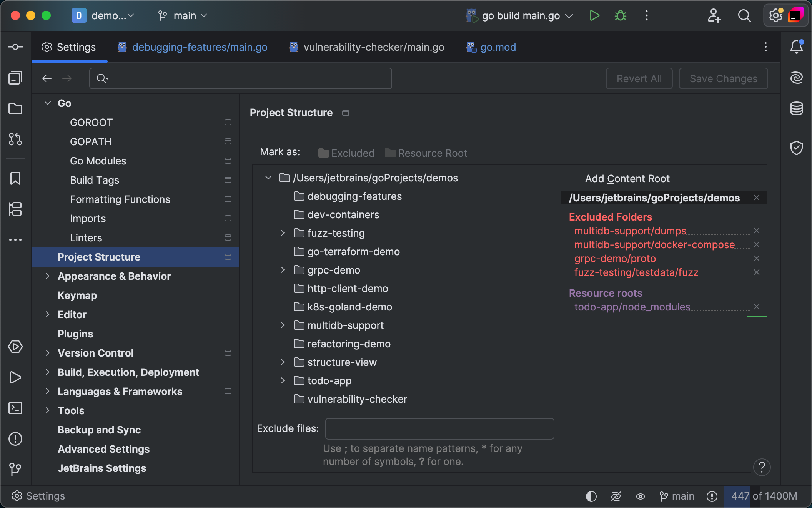This screenshot has width=812, height=508.
Task: Expand the fuzz-testing folder in the tree
Action: pyautogui.click(x=283, y=233)
